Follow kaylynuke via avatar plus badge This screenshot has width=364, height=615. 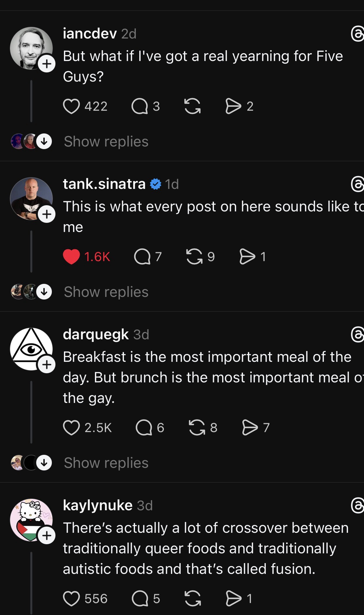[x=47, y=535]
